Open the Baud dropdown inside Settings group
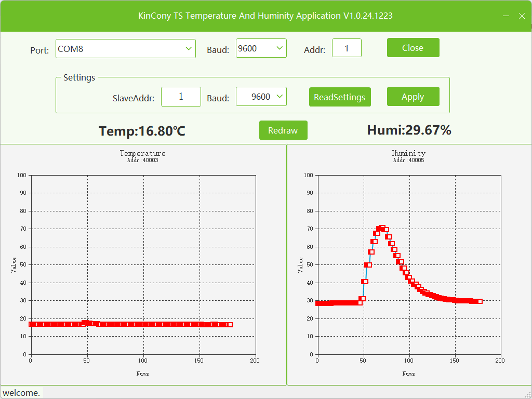532x399 pixels. click(261, 97)
